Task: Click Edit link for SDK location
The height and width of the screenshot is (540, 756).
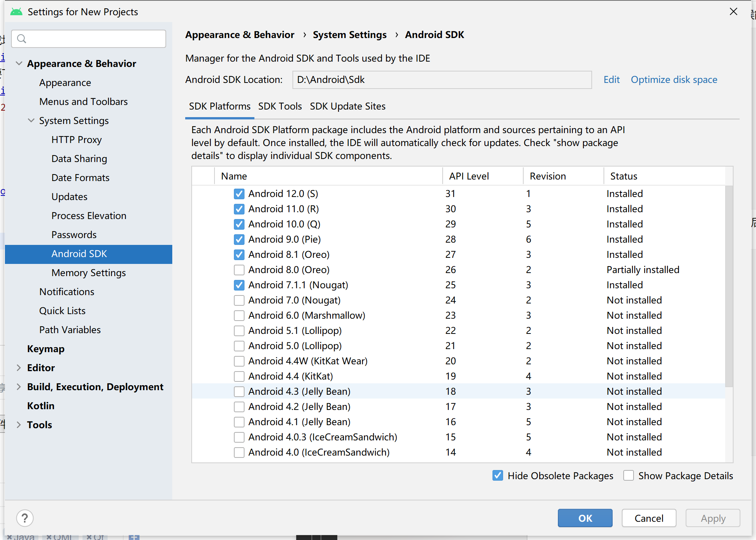Action: [x=611, y=80]
